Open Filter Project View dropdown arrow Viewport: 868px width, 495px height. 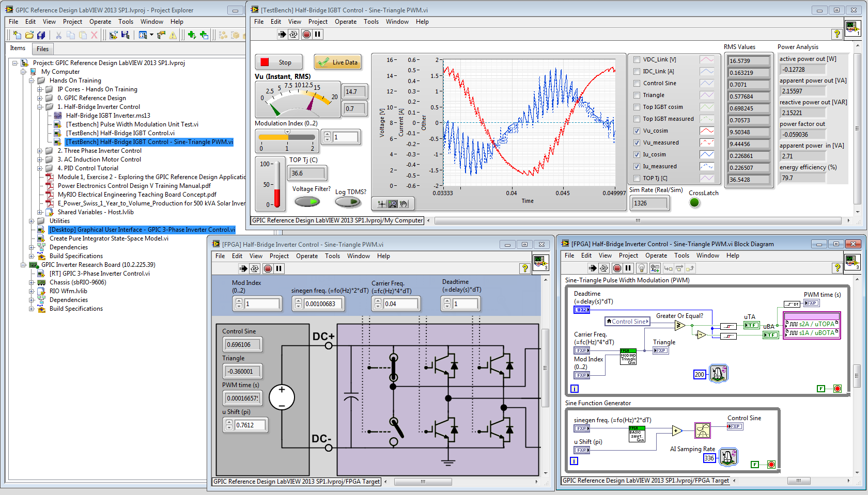pyautogui.click(x=151, y=35)
